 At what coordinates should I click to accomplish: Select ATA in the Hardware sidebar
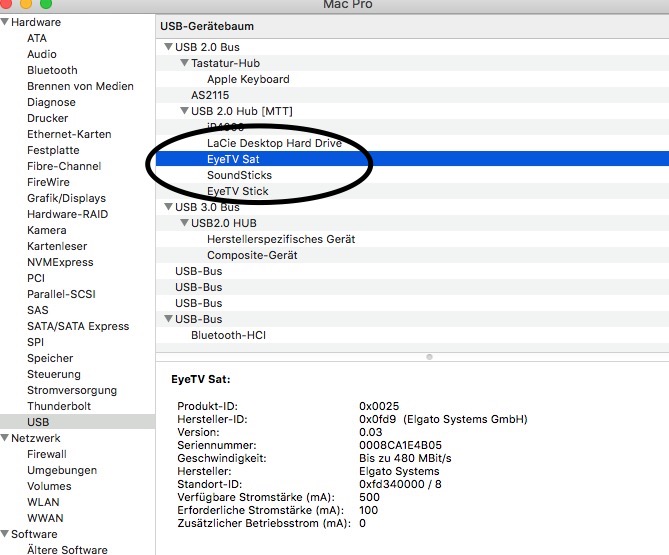pyautogui.click(x=37, y=38)
